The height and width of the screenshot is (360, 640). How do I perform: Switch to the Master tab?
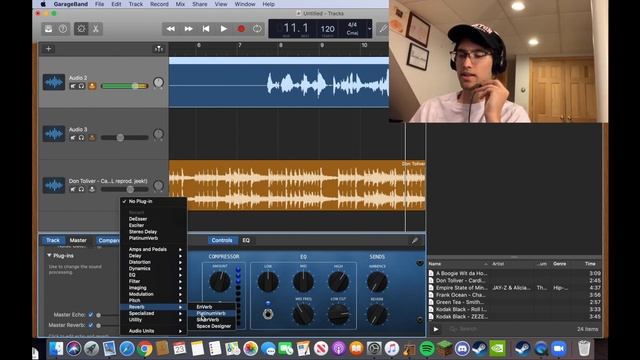coord(78,240)
